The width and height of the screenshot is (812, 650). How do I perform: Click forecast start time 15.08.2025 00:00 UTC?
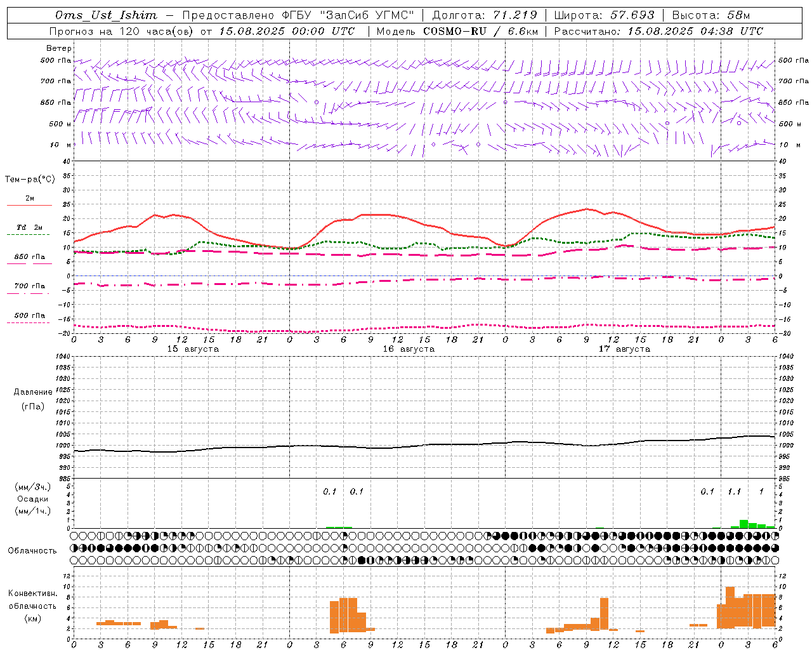[287, 31]
